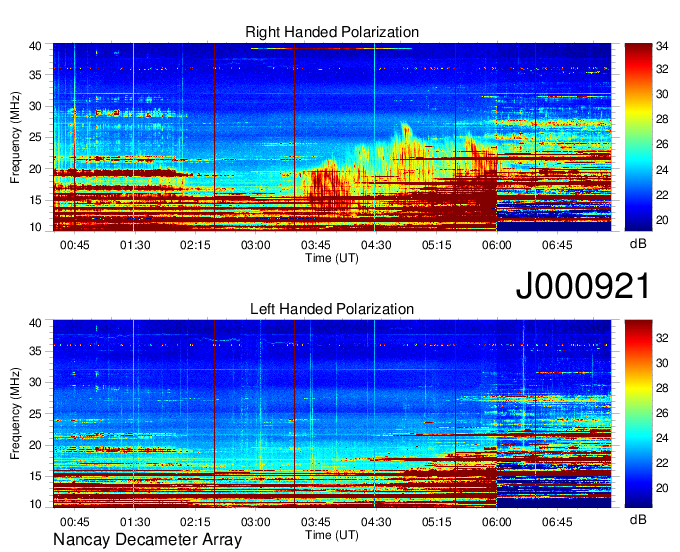Click the Time (UT) label under Right Handed plot

click(332, 258)
